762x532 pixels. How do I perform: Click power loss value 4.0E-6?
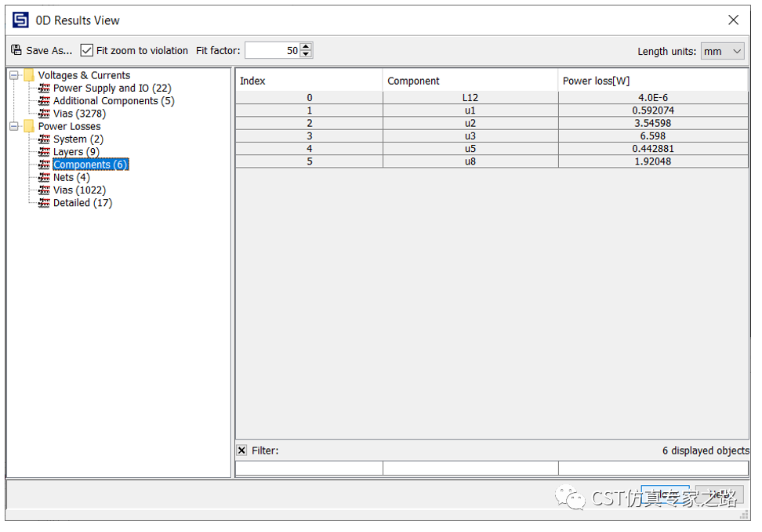click(x=653, y=98)
